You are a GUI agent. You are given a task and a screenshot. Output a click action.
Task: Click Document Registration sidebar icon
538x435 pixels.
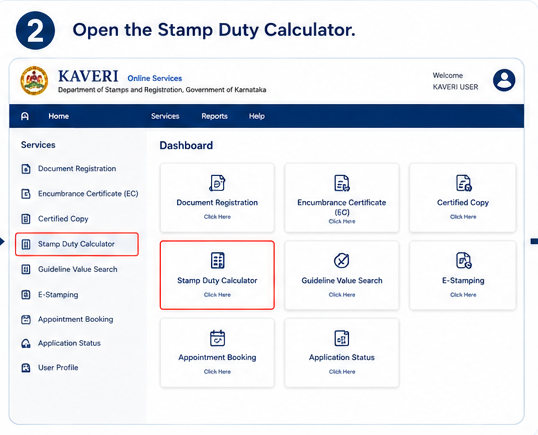[26, 169]
